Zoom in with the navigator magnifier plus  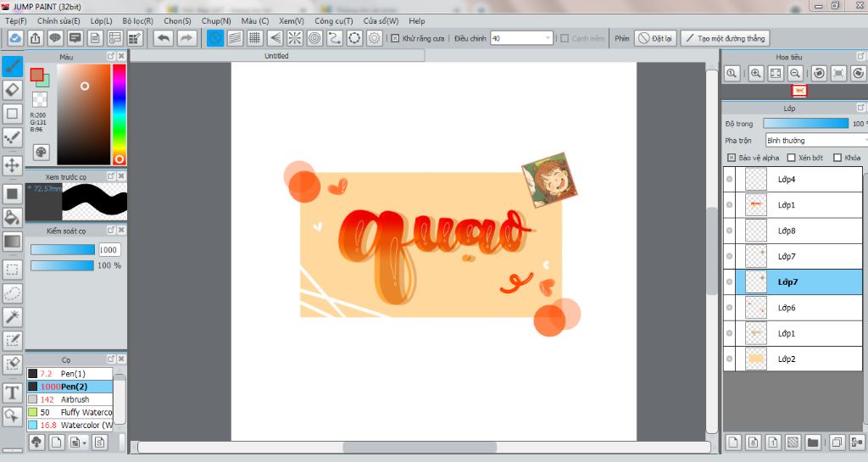tap(755, 73)
